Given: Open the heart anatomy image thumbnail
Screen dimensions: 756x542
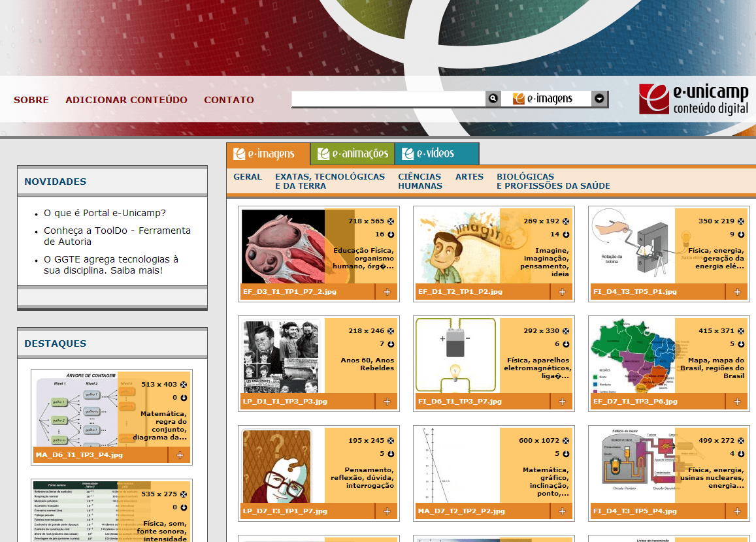Looking at the screenshot, I should (284, 246).
